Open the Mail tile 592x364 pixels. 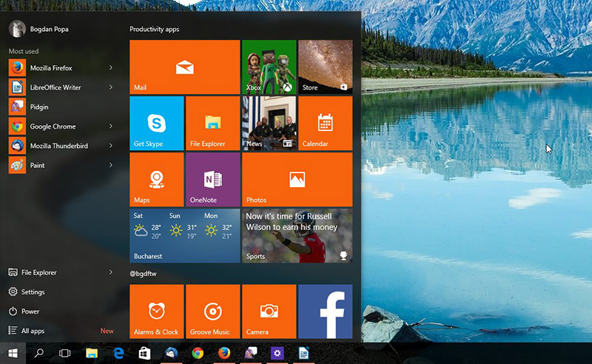pyautogui.click(x=184, y=67)
